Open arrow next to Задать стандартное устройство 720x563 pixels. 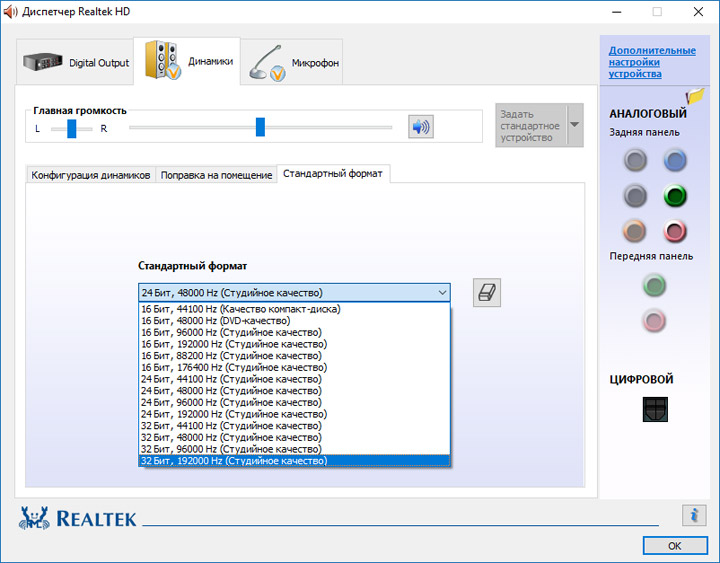pos(574,125)
